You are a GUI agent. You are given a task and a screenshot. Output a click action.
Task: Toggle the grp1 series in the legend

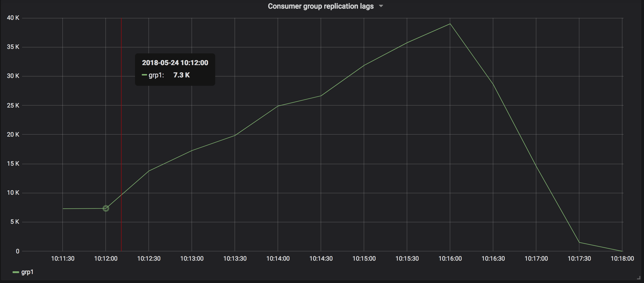tap(27, 272)
